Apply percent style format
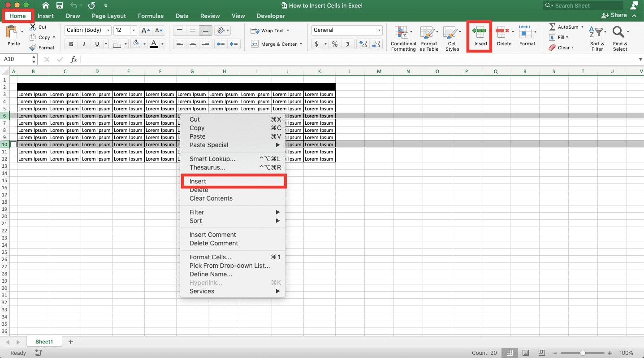Viewport: 644px width, 358px height. [x=334, y=44]
